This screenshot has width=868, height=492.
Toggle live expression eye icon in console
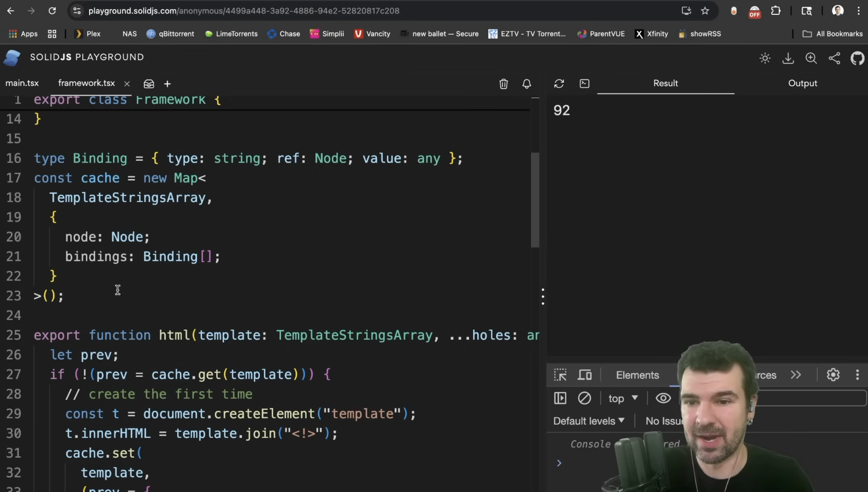(663, 398)
